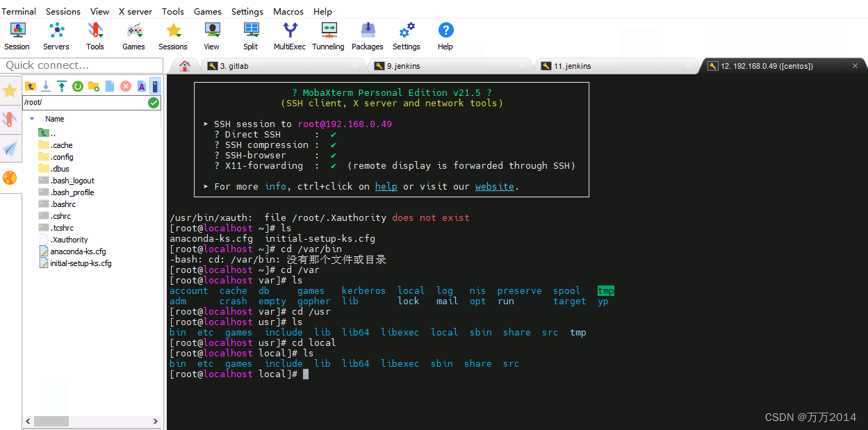
Task: Open the Macros paper-plane sidebar tab
Action: (x=10, y=149)
